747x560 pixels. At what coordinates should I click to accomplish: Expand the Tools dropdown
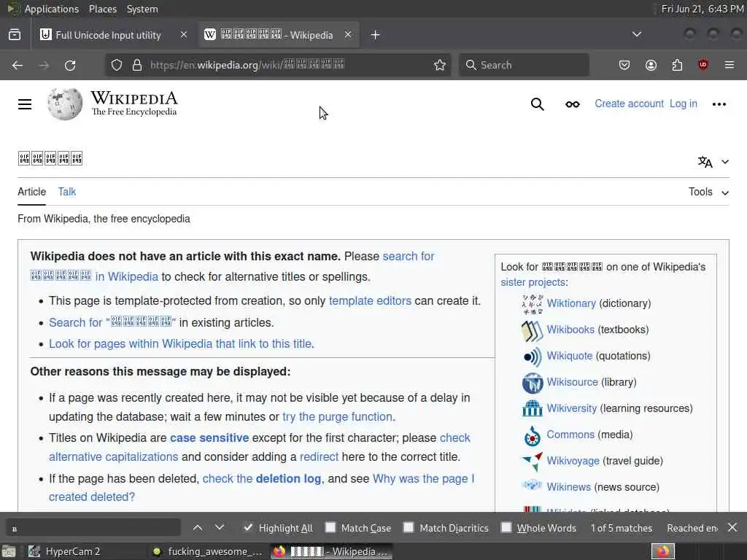[x=708, y=192]
